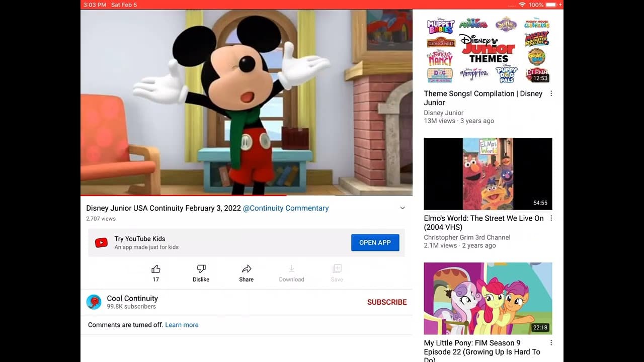Viewport: 644px width, 362px height.
Task: Tap the Disney Junior channel name
Action: click(444, 113)
